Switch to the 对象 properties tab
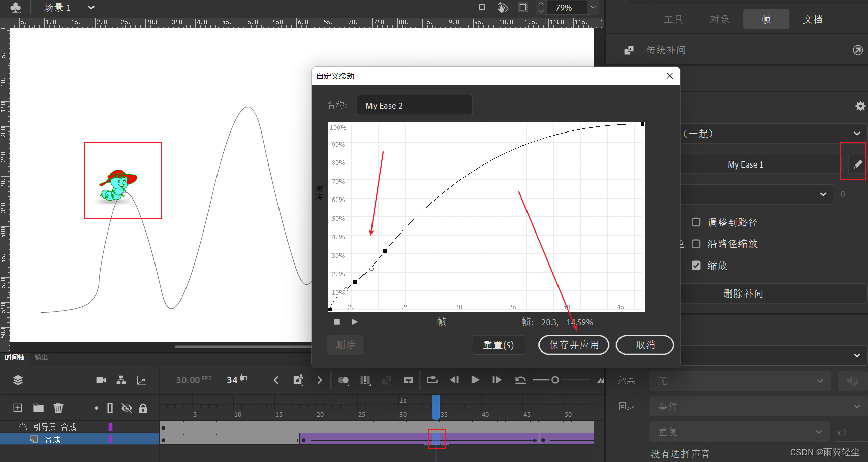 click(720, 19)
